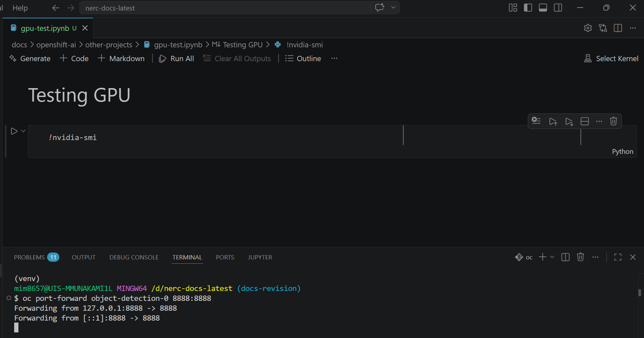Open the JUPYTER panel tab
The image size is (644, 338).
(x=260, y=257)
